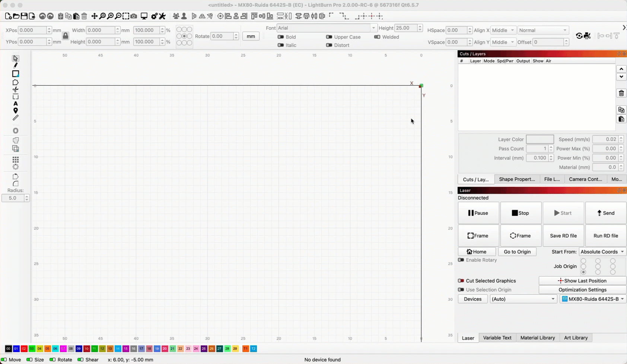
Task: Toggle the aspect ratio lock icon
Action: point(66,36)
